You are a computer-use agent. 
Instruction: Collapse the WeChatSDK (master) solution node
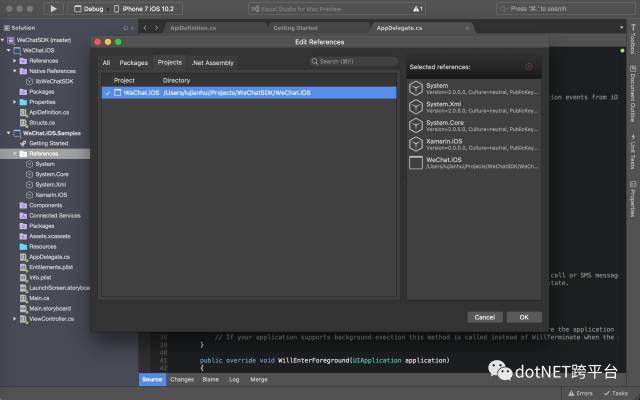pyautogui.click(x=2, y=40)
